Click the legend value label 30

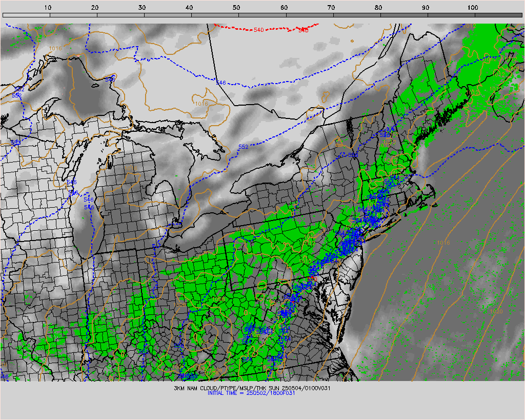pyautogui.click(x=143, y=7)
